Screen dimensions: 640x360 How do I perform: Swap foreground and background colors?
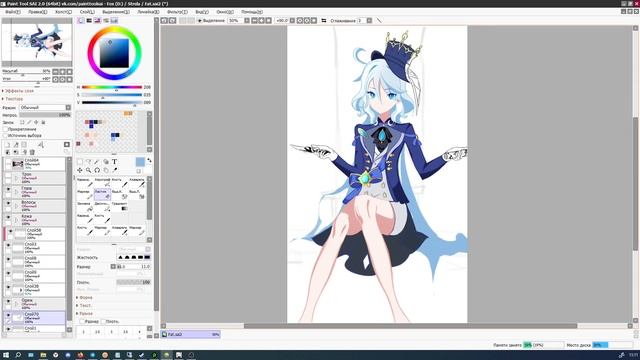[149, 160]
